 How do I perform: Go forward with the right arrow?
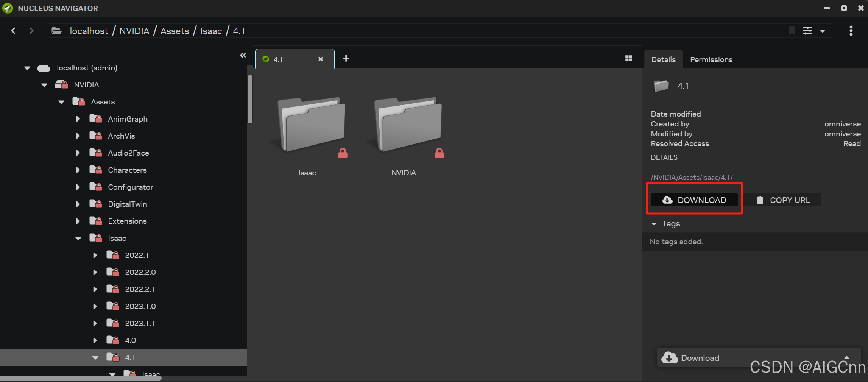click(31, 31)
